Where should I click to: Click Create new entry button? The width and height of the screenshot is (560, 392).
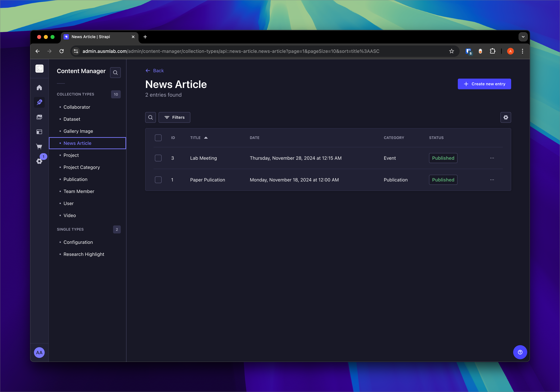pos(484,84)
